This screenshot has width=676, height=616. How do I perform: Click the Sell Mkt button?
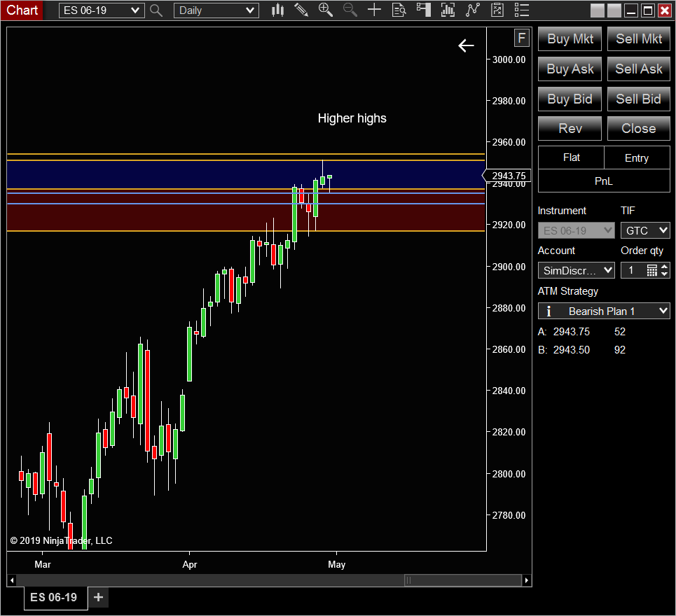click(x=638, y=38)
